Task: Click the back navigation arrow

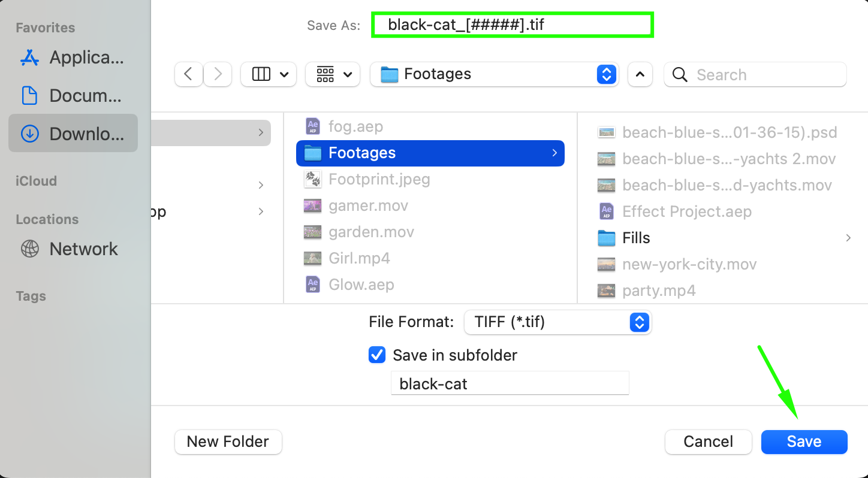Action: pos(188,74)
